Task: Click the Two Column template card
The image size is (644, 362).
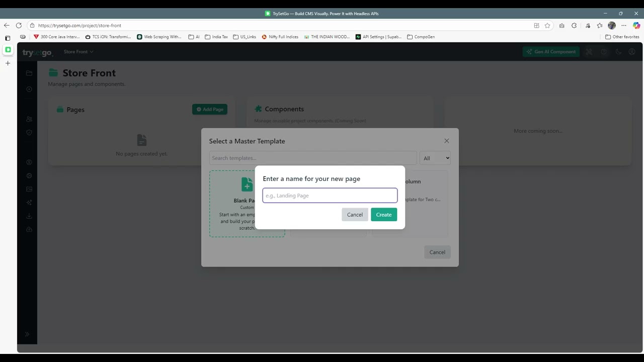Action: [410, 204]
